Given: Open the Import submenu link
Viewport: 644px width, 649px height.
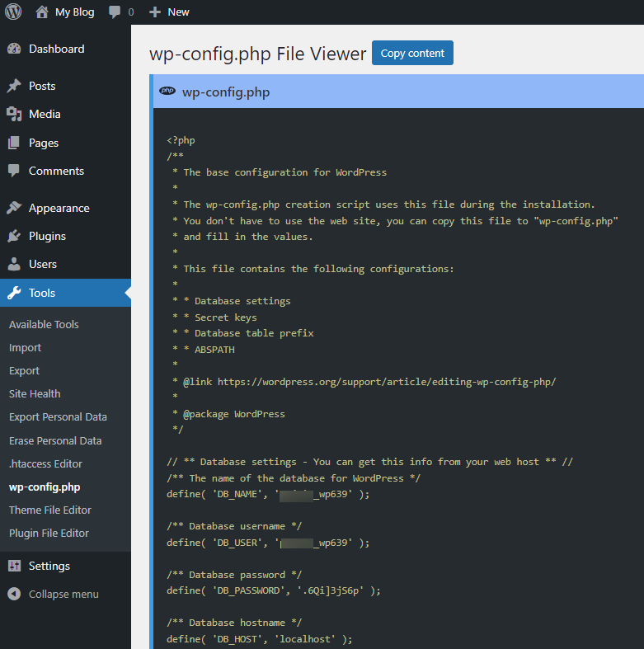Looking at the screenshot, I should [26, 348].
